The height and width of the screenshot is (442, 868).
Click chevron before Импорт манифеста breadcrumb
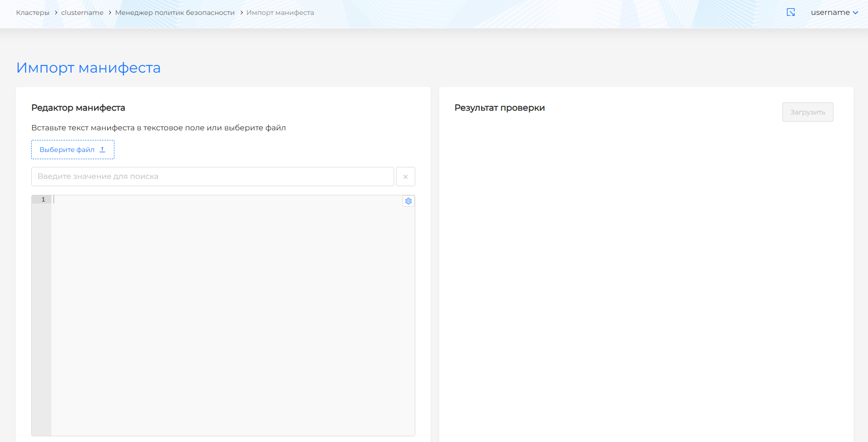pyautogui.click(x=241, y=13)
